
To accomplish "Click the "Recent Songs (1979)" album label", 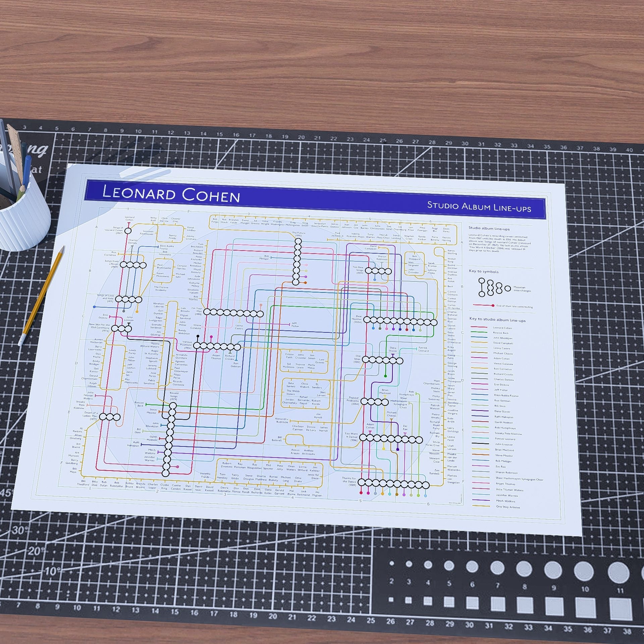I will (x=174, y=396).
